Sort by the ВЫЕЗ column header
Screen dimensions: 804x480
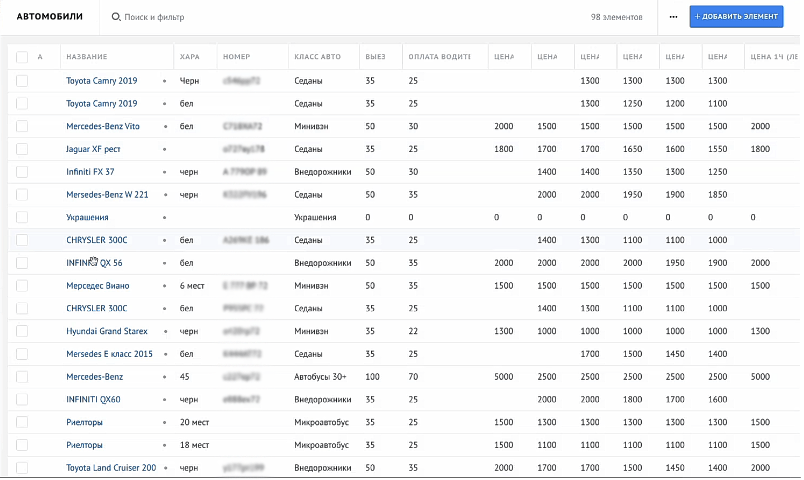[x=375, y=57]
